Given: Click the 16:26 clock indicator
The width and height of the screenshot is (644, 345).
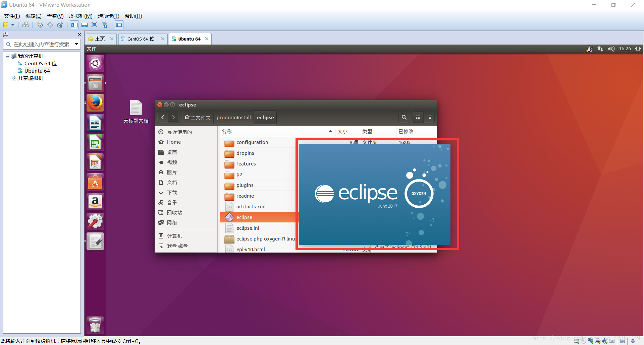Looking at the screenshot, I should 625,49.
